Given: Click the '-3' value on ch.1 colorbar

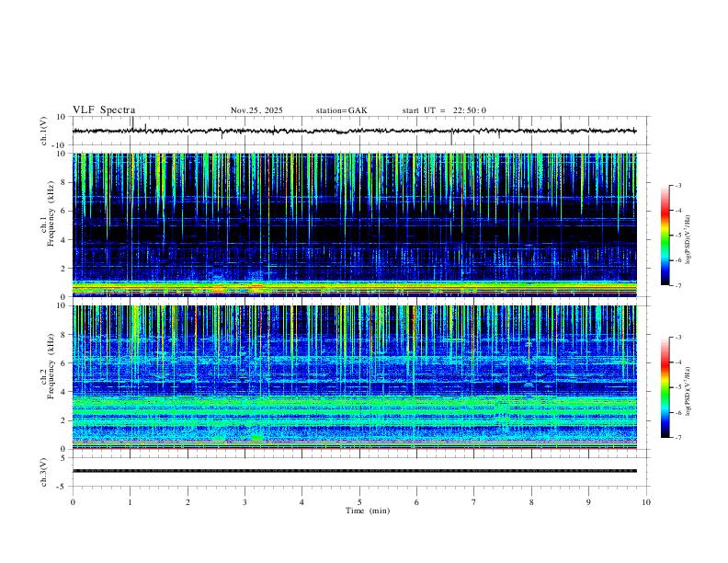Looking at the screenshot, I should click(678, 185).
